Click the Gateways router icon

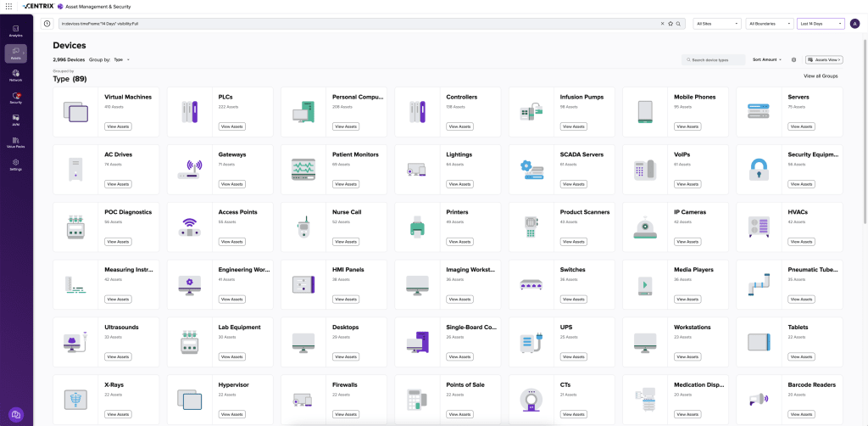(x=190, y=169)
